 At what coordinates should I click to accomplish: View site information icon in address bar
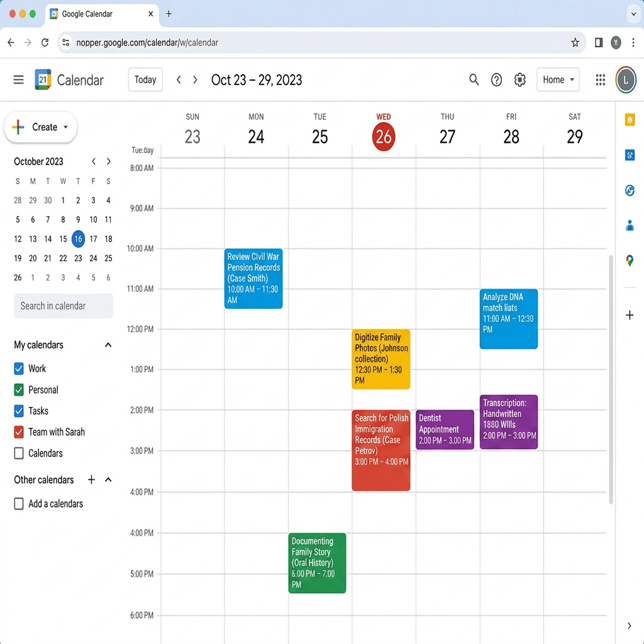coord(65,42)
